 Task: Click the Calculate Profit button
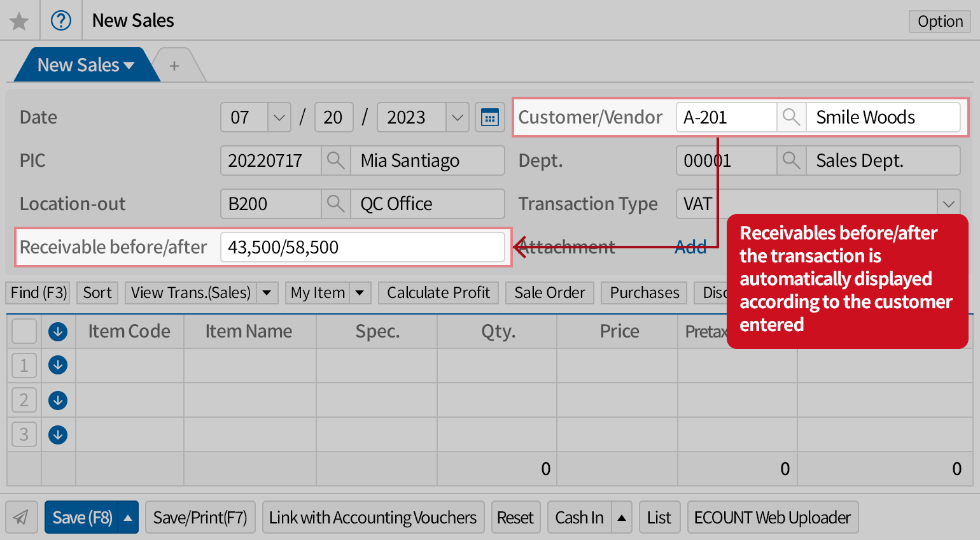tap(438, 293)
